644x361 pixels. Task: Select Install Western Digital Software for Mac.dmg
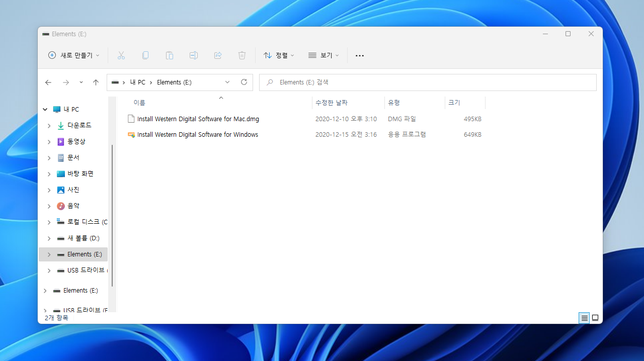pyautogui.click(x=198, y=119)
